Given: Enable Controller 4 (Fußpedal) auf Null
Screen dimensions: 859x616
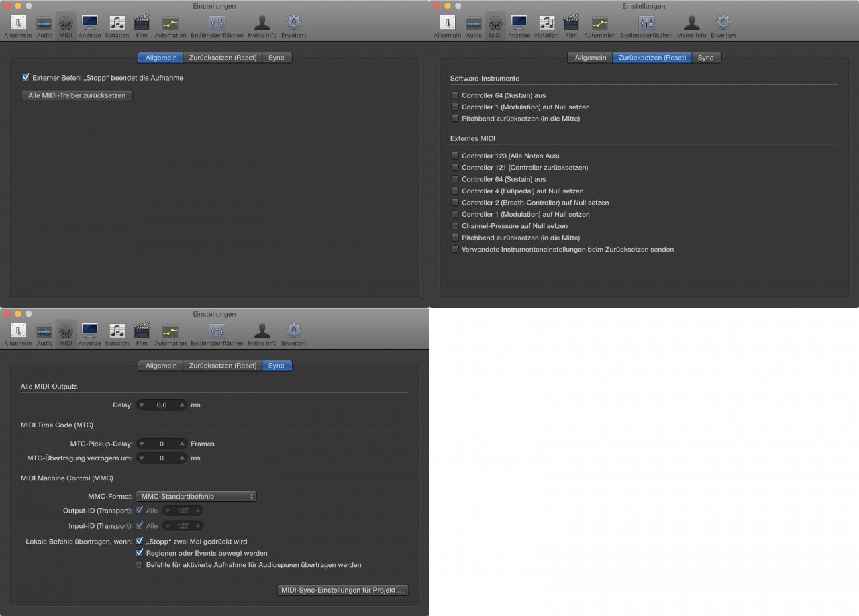Looking at the screenshot, I should tap(455, 191).
